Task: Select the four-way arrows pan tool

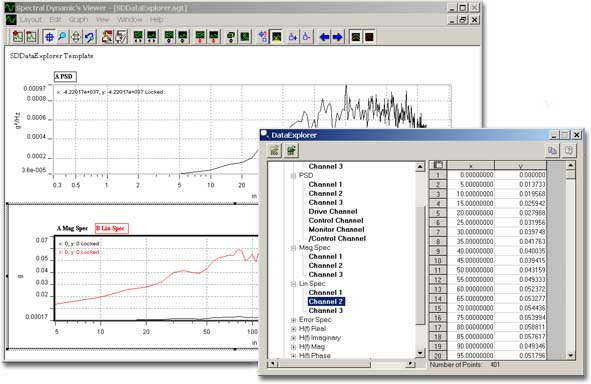Action: (x=76, y=37)
